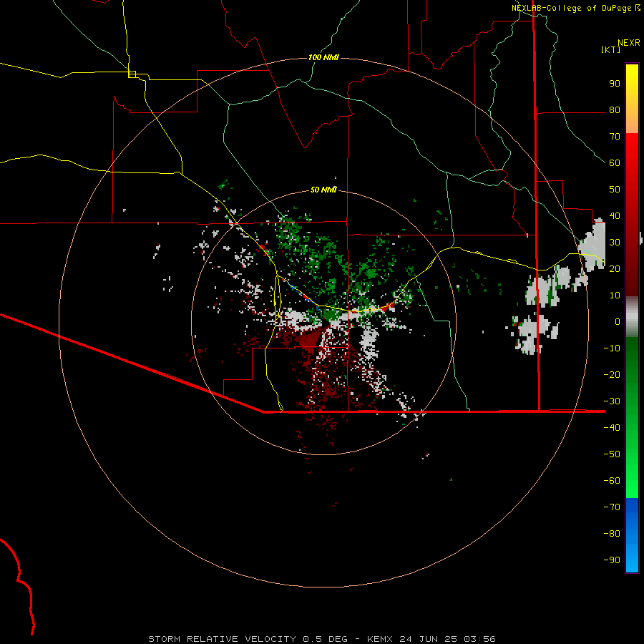
Task: Click the -30 value on the velocity scale
Action: point(612,401)
